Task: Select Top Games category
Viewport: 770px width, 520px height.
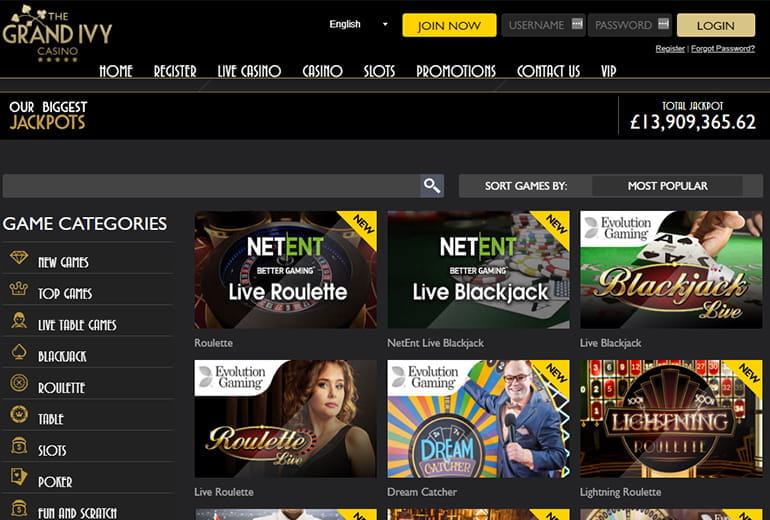Action: pos(65,294)
